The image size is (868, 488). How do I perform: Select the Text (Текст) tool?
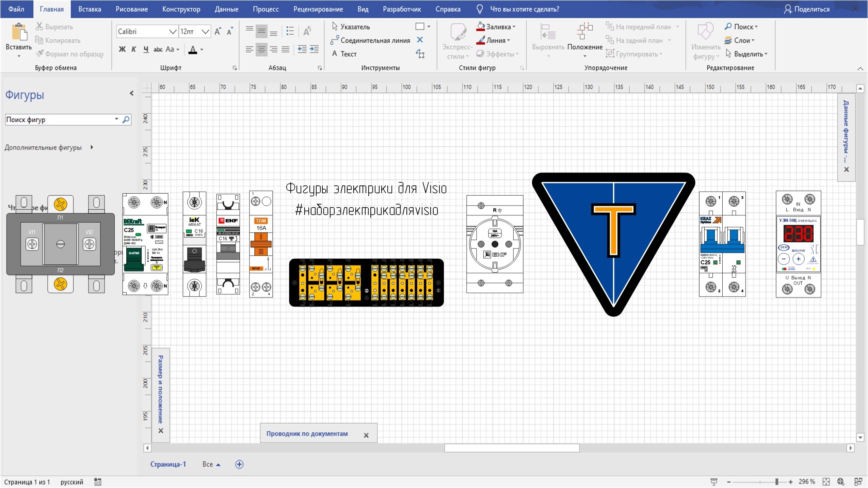tap(344, 54)
